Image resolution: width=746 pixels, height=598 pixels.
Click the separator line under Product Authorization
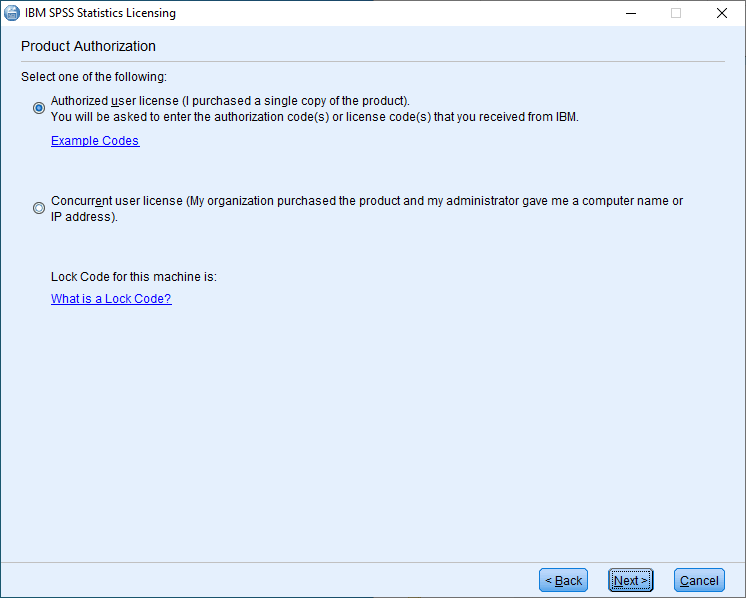373,62
